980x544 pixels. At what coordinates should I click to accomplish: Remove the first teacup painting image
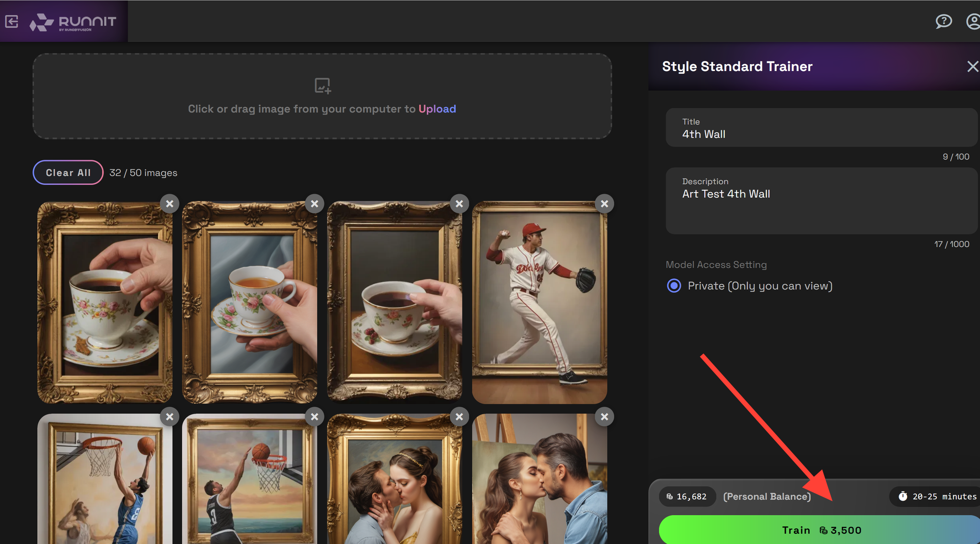point(170,204)
